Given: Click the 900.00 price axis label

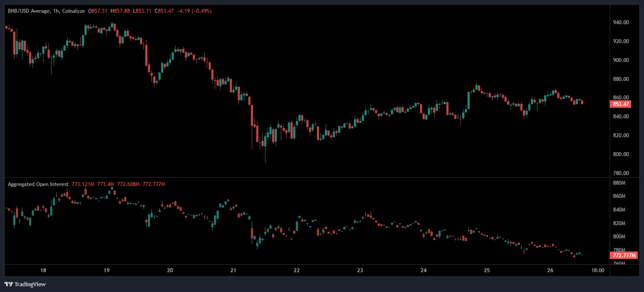Looking at the screenshot, I should (x=621, y=60).
